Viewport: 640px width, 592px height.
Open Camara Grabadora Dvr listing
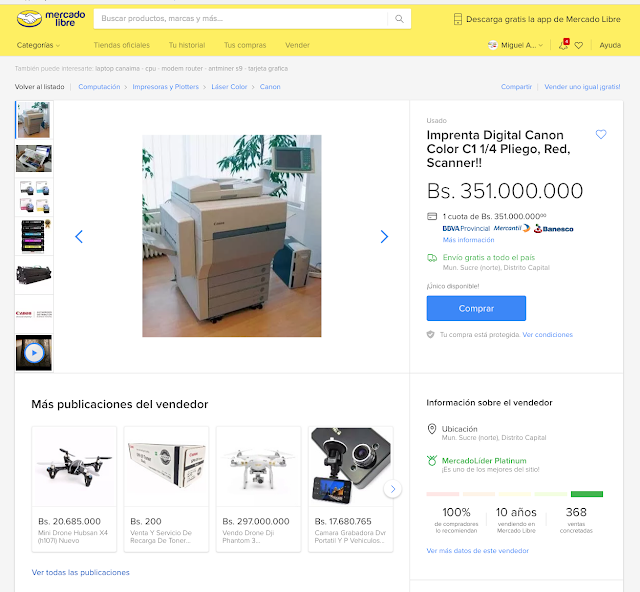pos(351,489)
